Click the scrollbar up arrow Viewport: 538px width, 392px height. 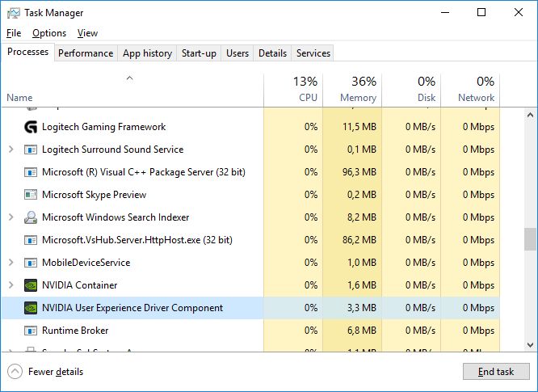(530, 116)
